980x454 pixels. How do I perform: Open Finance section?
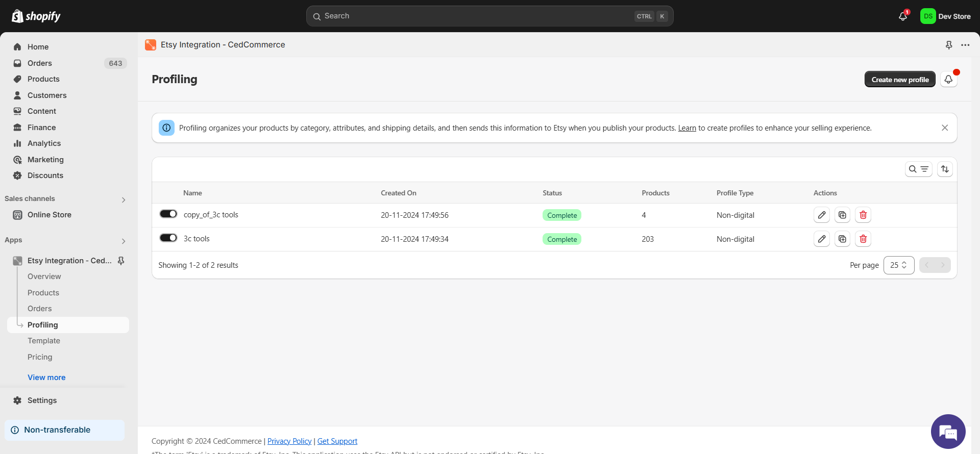tap(42, 128)
